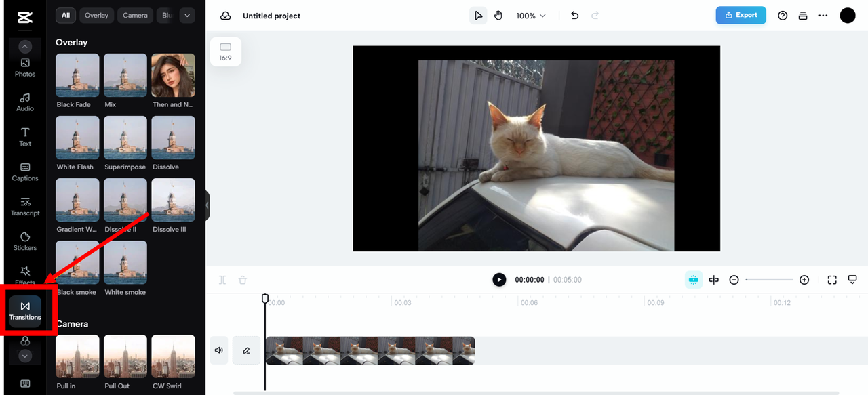The image size is (868, 395).
Task: Choose the Then and Now transition
Action: point(173,75)
